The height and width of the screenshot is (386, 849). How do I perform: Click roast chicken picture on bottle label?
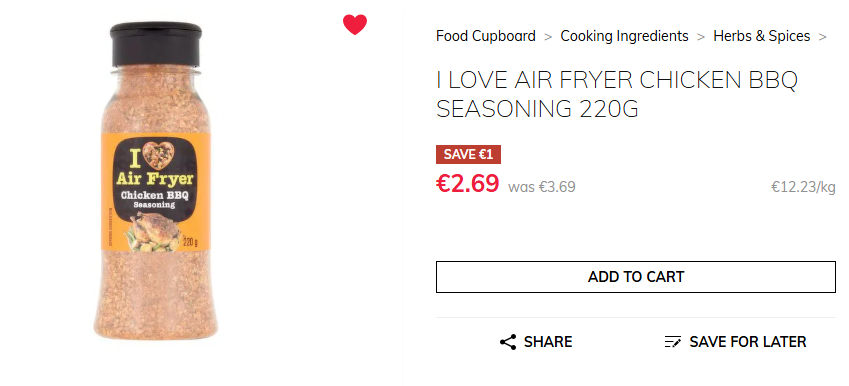coord(155,232)
